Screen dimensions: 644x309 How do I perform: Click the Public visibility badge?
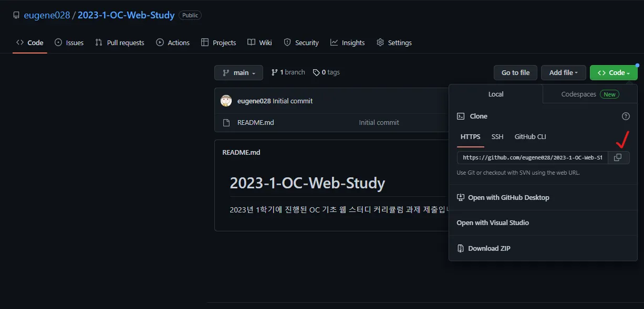pos(190,15)
